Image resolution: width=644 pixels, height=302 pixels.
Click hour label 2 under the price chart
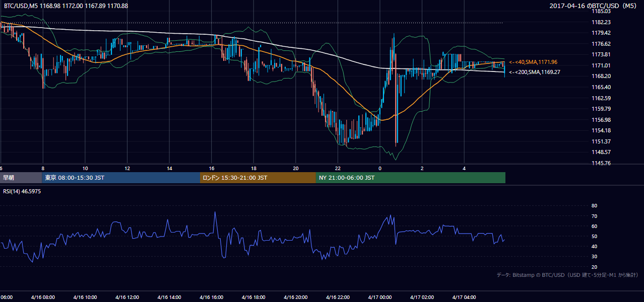pyautogui.click(x=422, y=168)
